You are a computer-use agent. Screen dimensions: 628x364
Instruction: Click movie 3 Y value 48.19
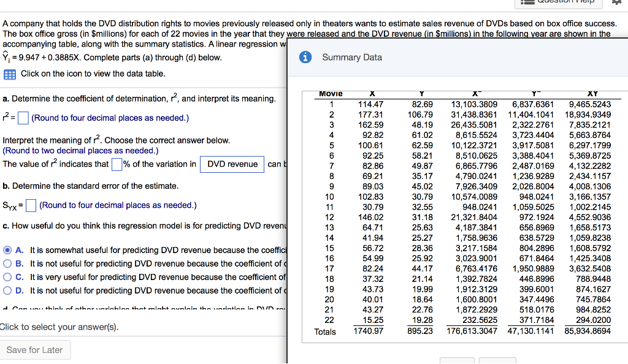[x=423, y=125]
